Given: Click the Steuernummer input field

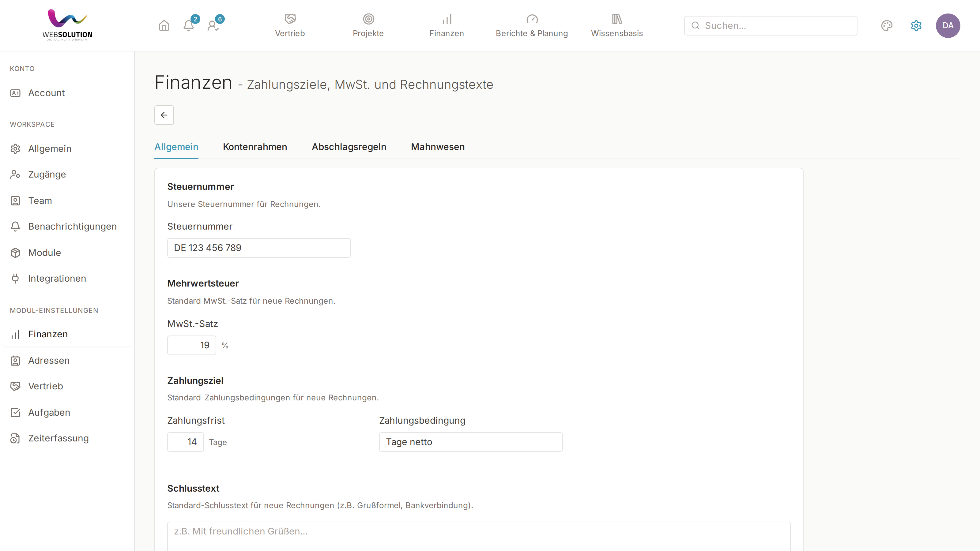Looking at the screenshot, I should (x=259, y=248).
